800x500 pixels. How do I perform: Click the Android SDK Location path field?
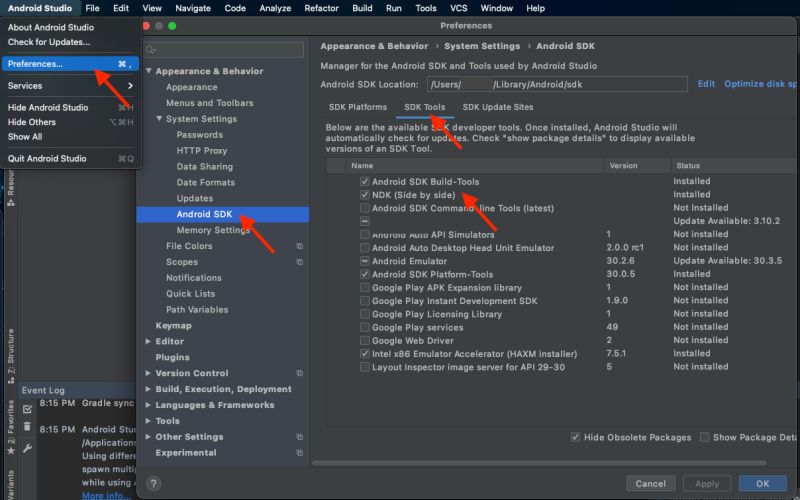click(557, 84)
